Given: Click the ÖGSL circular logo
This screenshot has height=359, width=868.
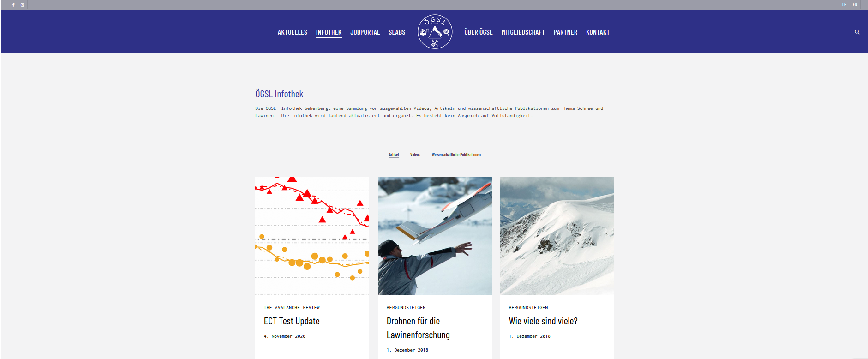Looking at the screenshot, I should click(435, 31).
